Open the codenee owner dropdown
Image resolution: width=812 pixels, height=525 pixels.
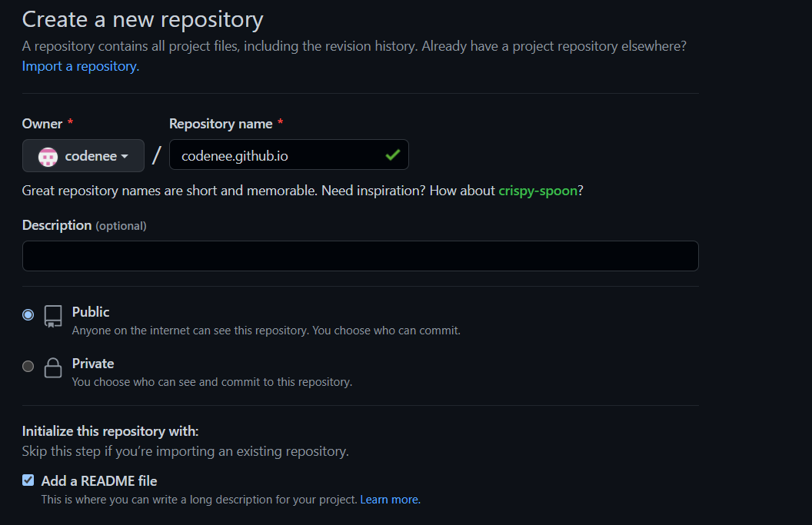(83, 155)
